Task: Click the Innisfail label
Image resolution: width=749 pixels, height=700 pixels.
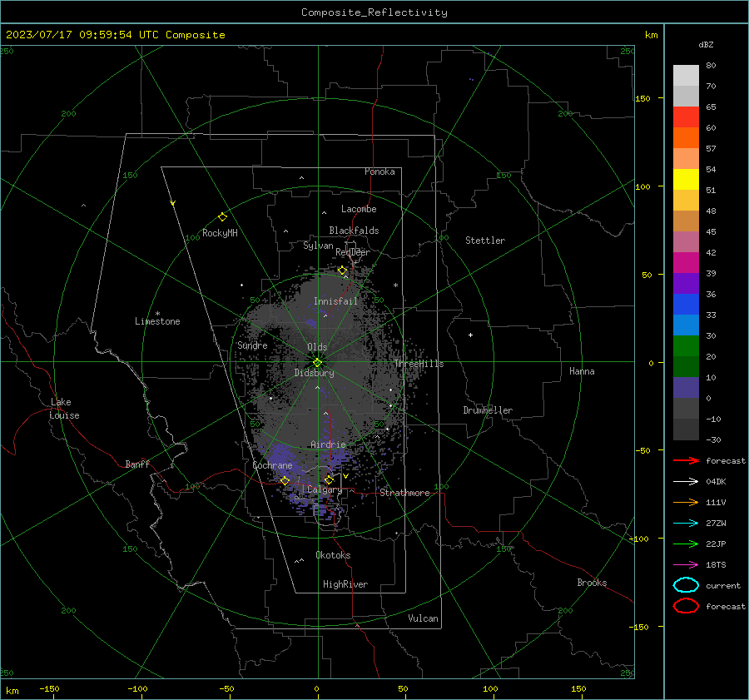Action: click(x=336, y=301)
